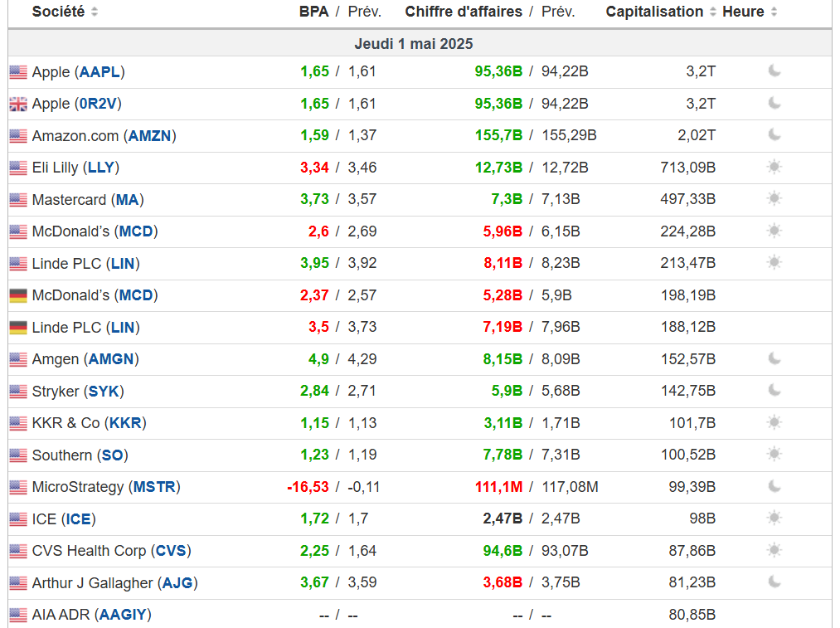Screen dimensions: 840x628
Task: Click the moon icon in the Apple AAPL row
Action: tap(774, 71)
